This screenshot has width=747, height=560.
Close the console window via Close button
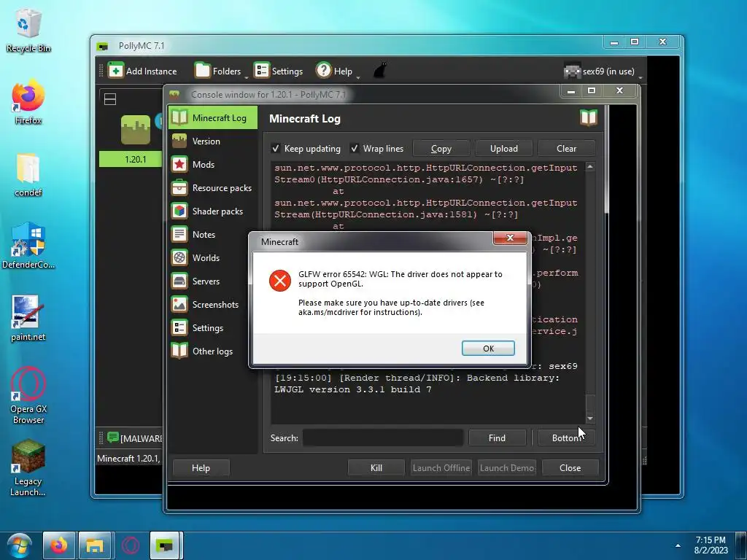point(570,467)
